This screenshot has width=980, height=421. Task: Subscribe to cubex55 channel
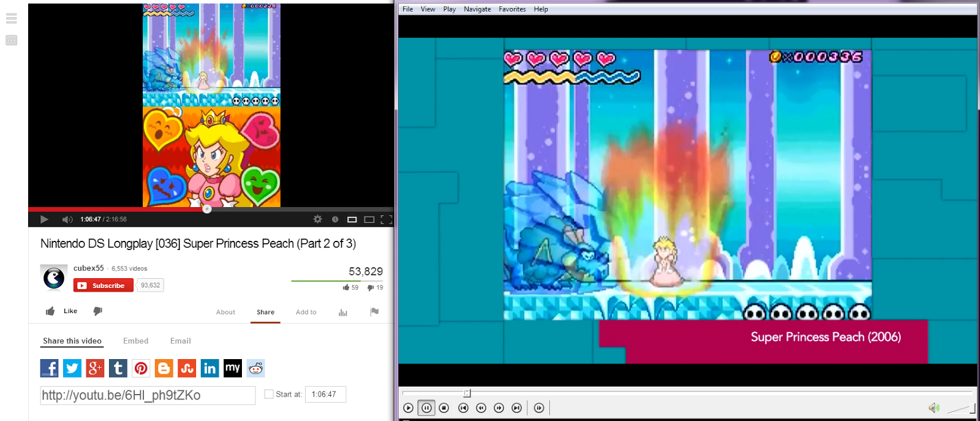point(104,286)
